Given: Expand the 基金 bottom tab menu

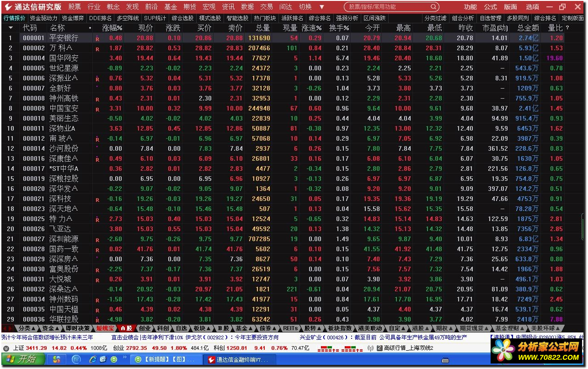Looking at the screenshot, I should click(x=251, y=328).
